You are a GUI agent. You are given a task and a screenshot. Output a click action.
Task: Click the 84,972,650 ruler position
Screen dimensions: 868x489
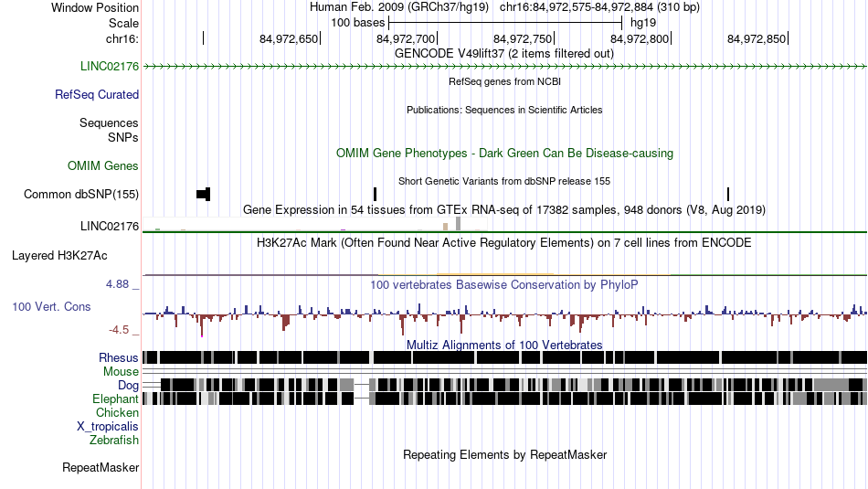click(289, 38)
